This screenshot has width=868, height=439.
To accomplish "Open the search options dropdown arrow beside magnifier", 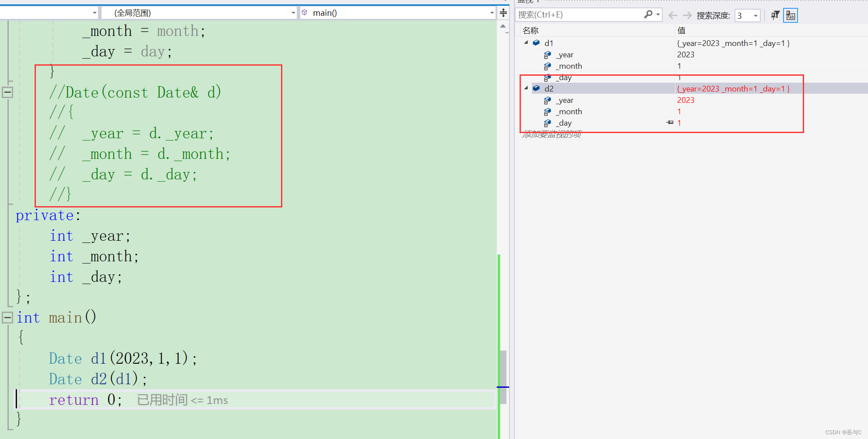I will (x=658, y=14).
